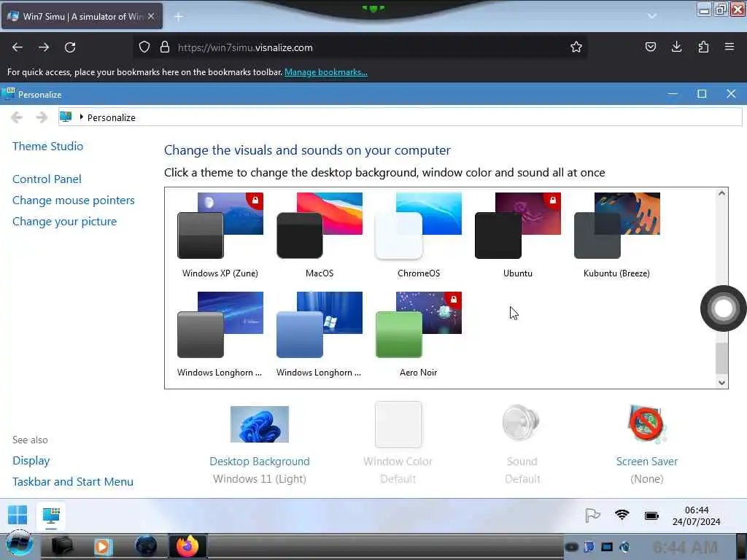
Task: Maximize the Personalize window
Action: click(702, 94)
